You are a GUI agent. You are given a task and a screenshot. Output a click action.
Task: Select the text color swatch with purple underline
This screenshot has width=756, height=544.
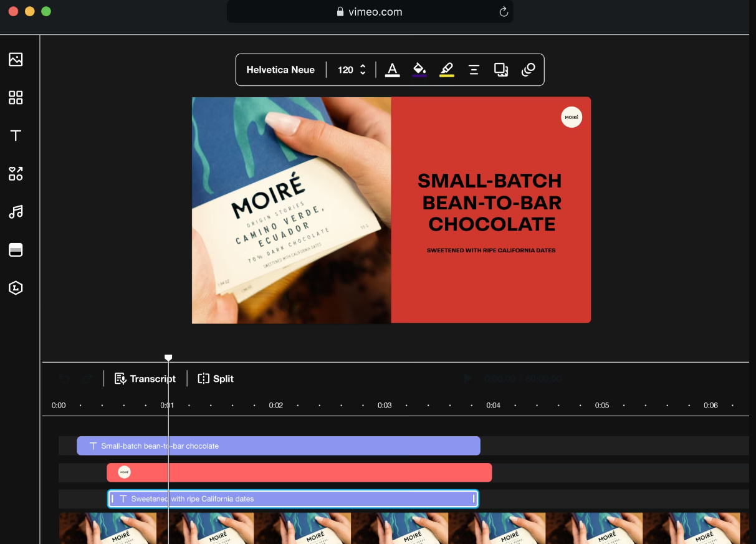[x=419, y=69]
